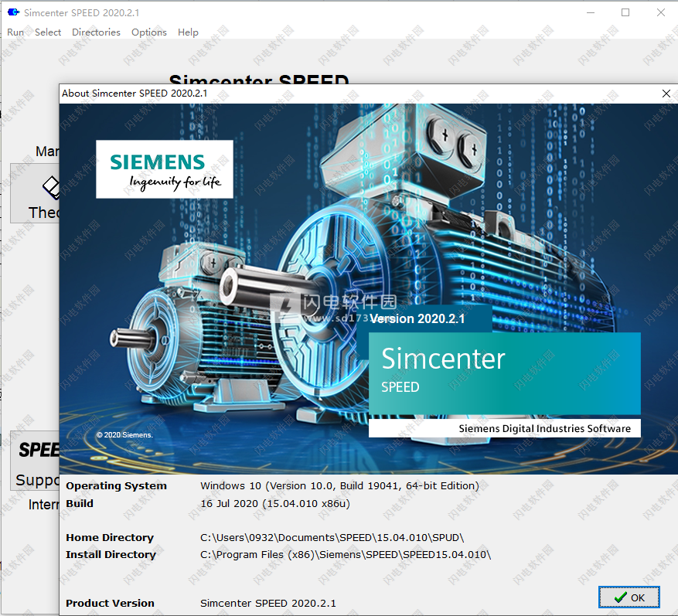
Task: Click the 'Operating System' label
Action: click(116, 486)
